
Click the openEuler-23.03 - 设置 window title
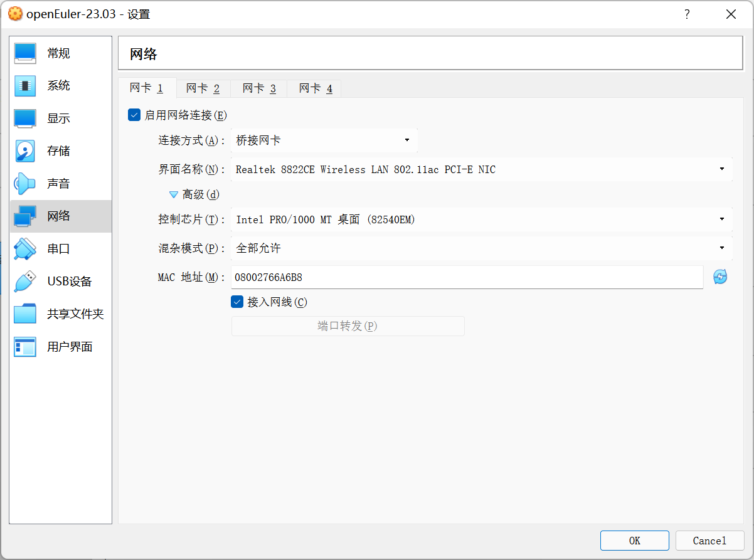[x=88, y=14]
